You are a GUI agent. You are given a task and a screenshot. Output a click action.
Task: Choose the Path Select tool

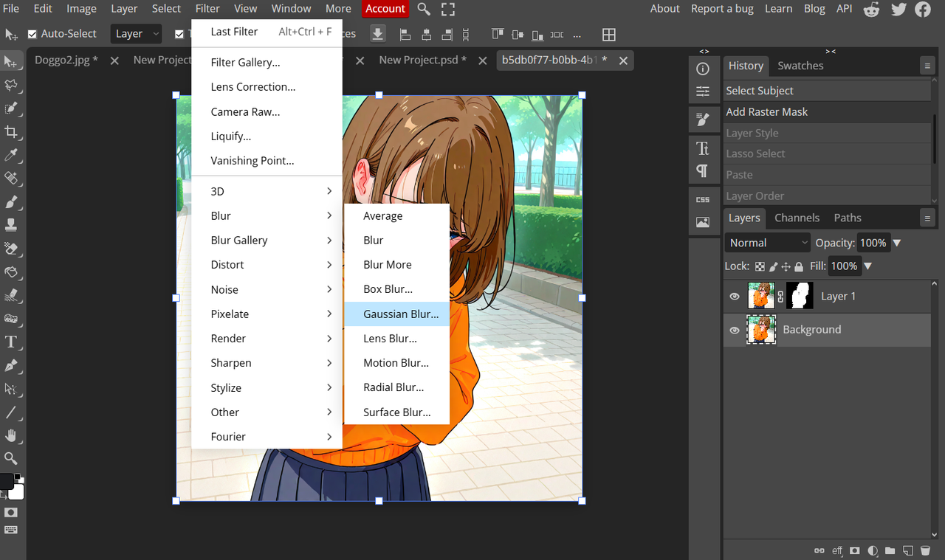11,389
